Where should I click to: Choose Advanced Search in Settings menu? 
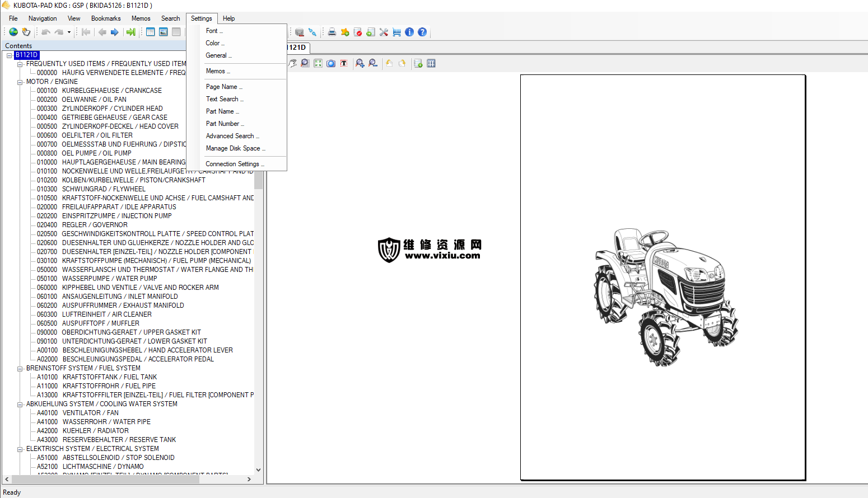tap(233, 136)
